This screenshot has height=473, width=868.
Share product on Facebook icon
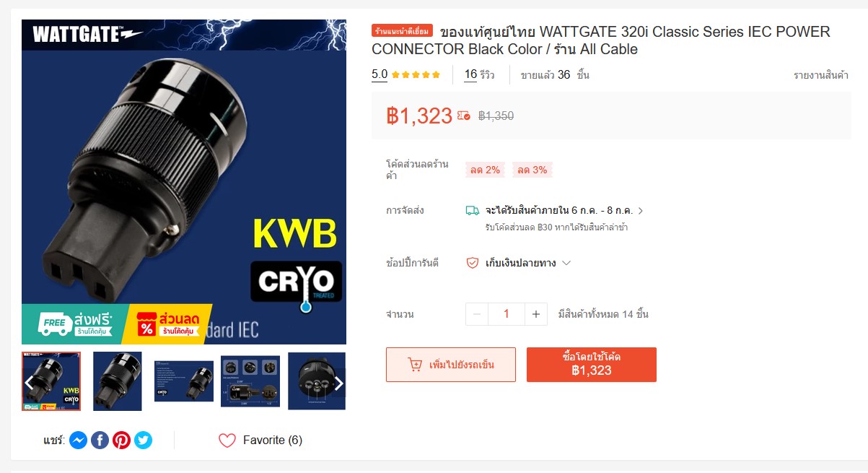[x=100, y=440]
